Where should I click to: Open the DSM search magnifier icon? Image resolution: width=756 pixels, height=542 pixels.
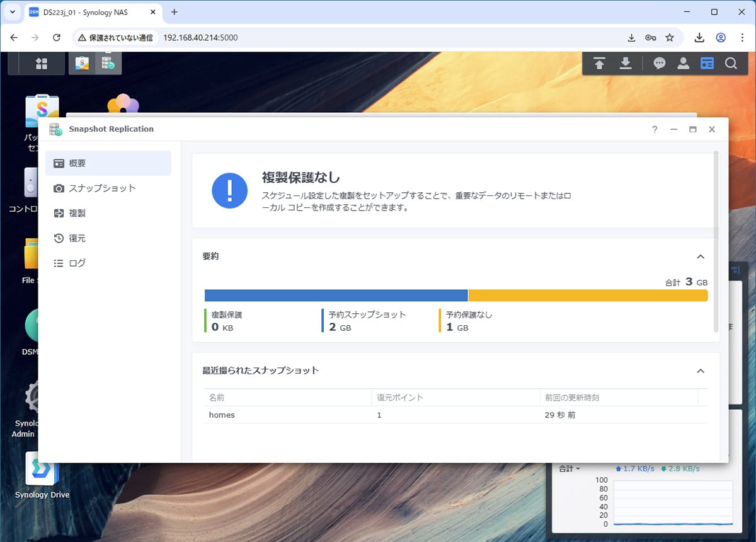pyautogui.click(x=731, y=64)
